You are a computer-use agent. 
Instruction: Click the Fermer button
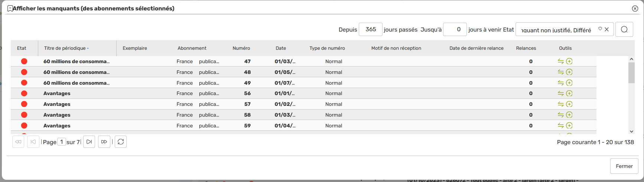click(624, 166)
